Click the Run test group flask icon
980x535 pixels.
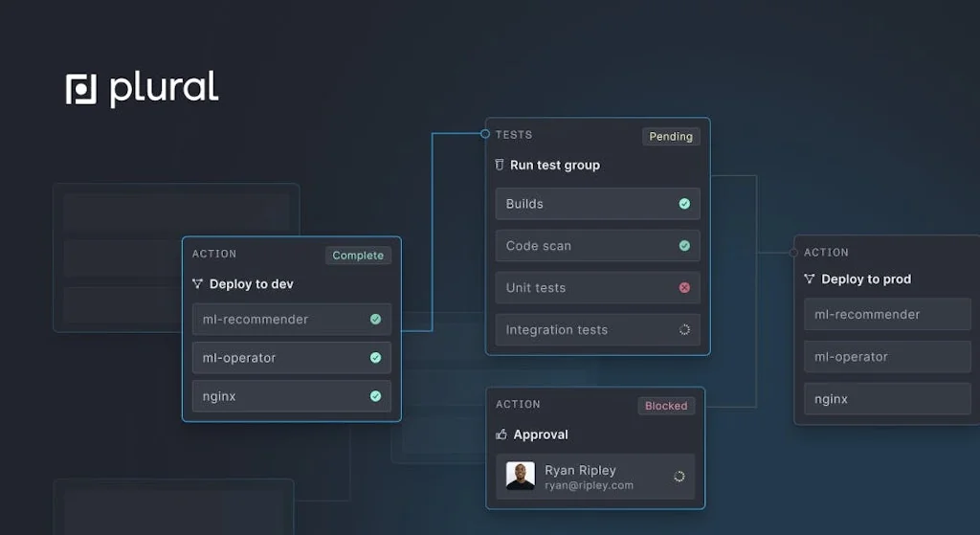[x=500, y=165]
